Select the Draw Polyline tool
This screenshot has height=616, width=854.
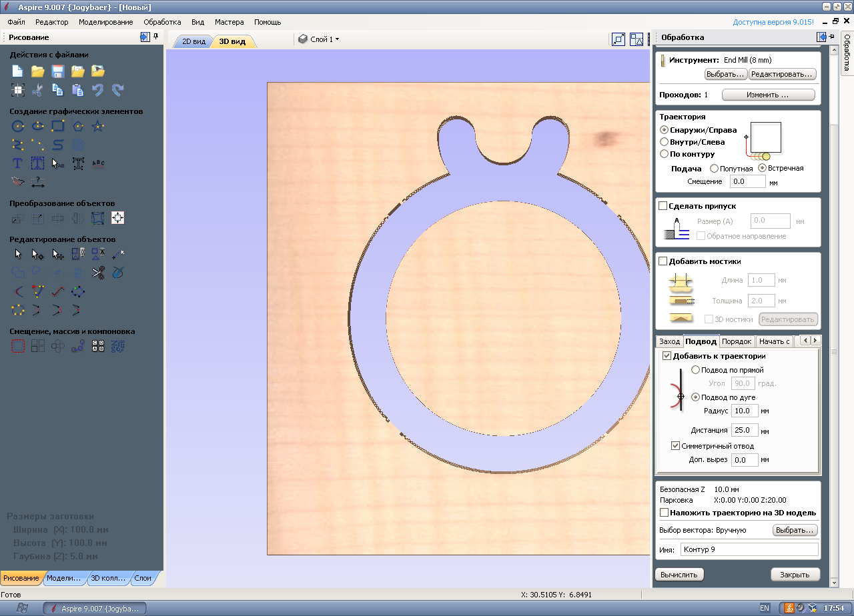[18, 144]
